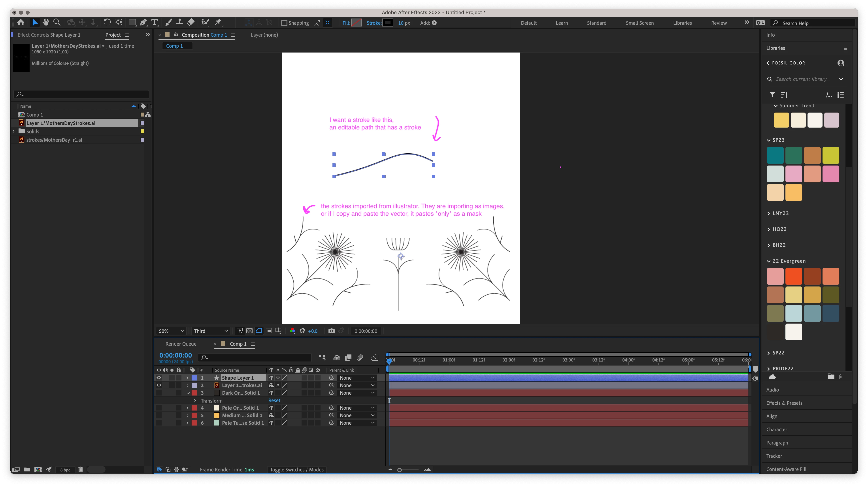Click the Take Snapshot camera icon
Screen dimensions: 868x486
[331, 331]
